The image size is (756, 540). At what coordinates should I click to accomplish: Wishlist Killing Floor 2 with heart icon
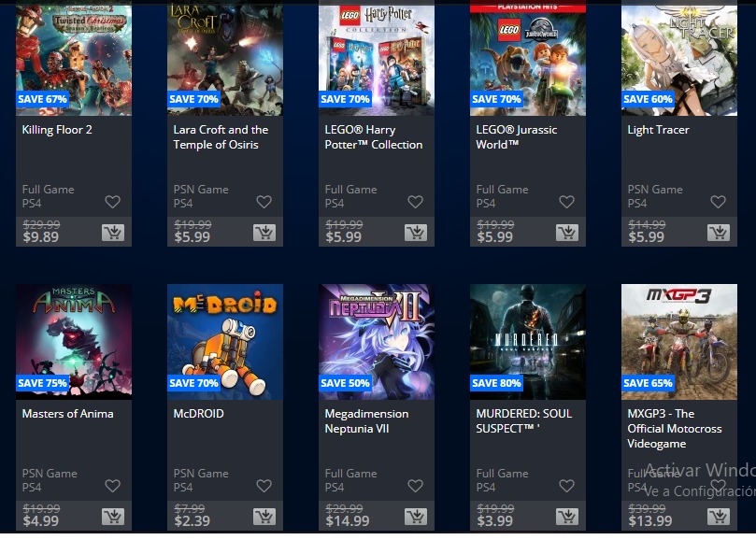(113, 202)
